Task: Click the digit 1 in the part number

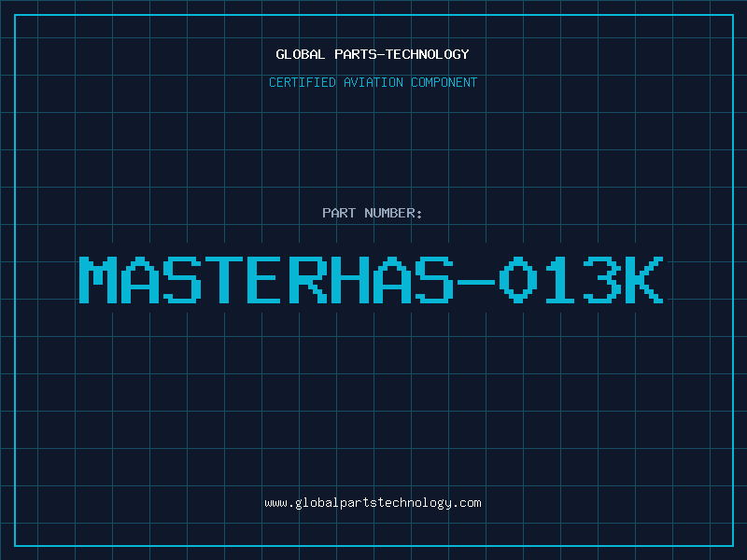Action: [560, 280]
